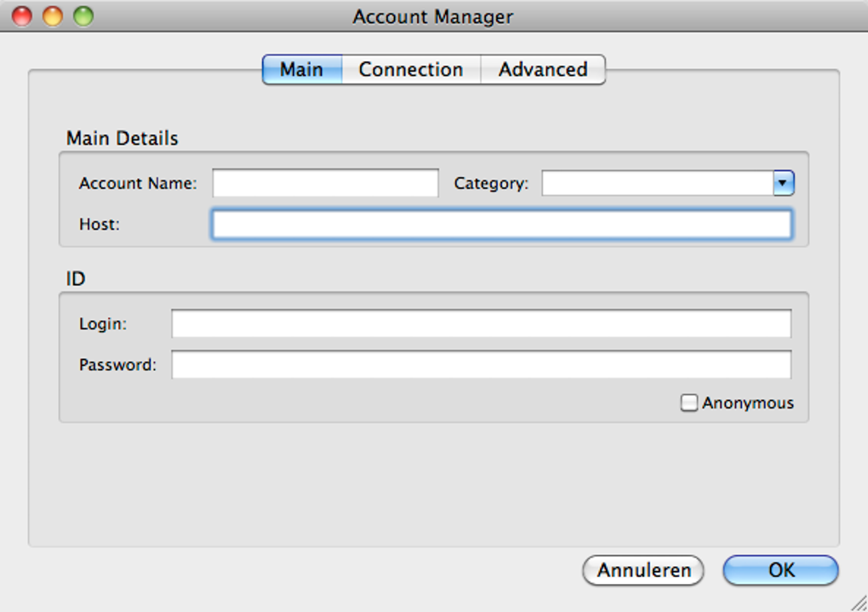Expand the Category dropdown arrow
The image size is (868, 612).
point(784,183)
